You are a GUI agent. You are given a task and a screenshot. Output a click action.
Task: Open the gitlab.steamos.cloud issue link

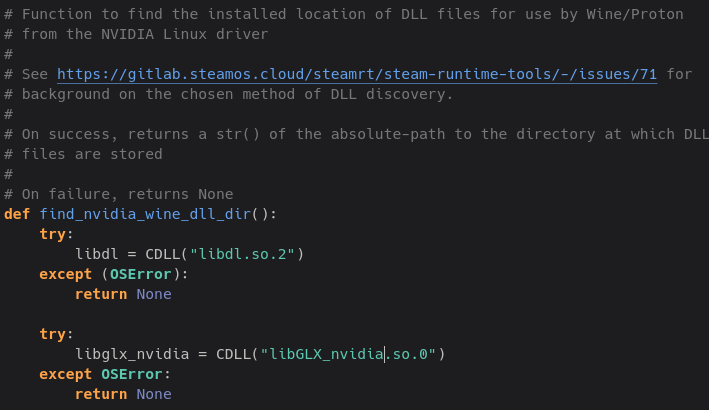click(x=357, y=74)
